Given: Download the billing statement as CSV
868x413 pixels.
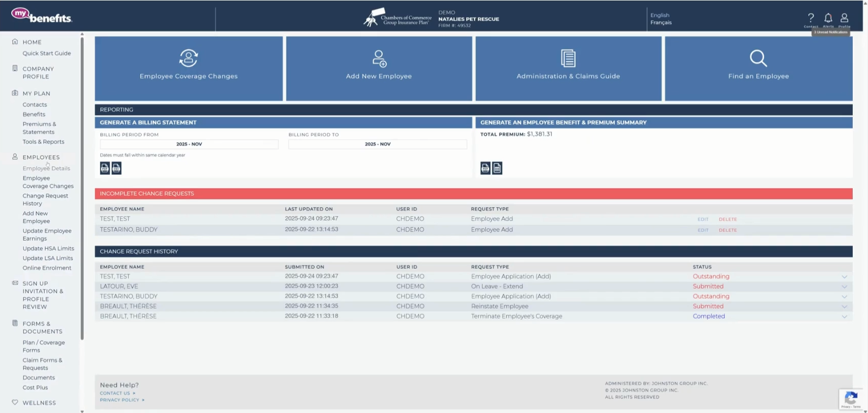Looking at the screenshot, I should 116,168.
